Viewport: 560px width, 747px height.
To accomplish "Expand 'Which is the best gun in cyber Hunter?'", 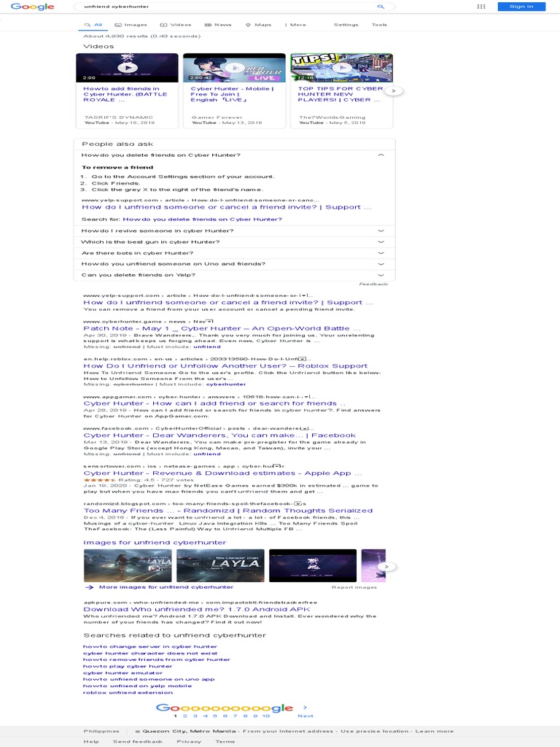I will point(234,242).
